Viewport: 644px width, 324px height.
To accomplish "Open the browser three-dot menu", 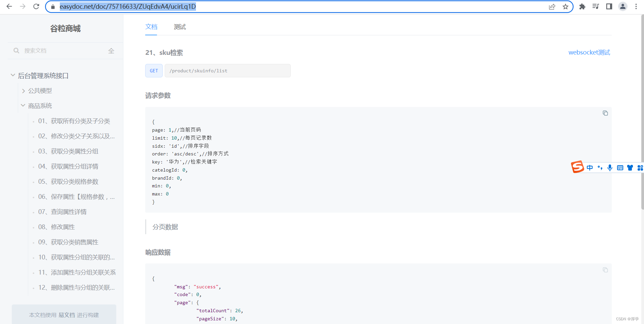I will click(x=636, y=6).
